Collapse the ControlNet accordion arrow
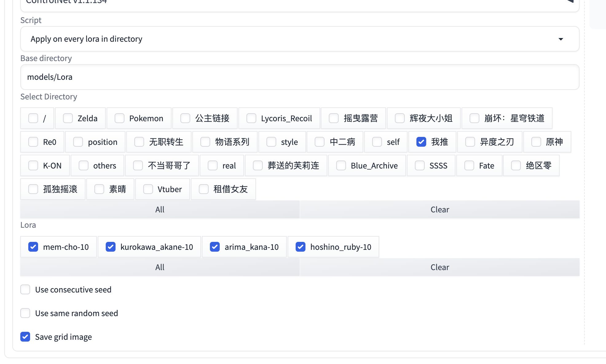 point(570,1)
